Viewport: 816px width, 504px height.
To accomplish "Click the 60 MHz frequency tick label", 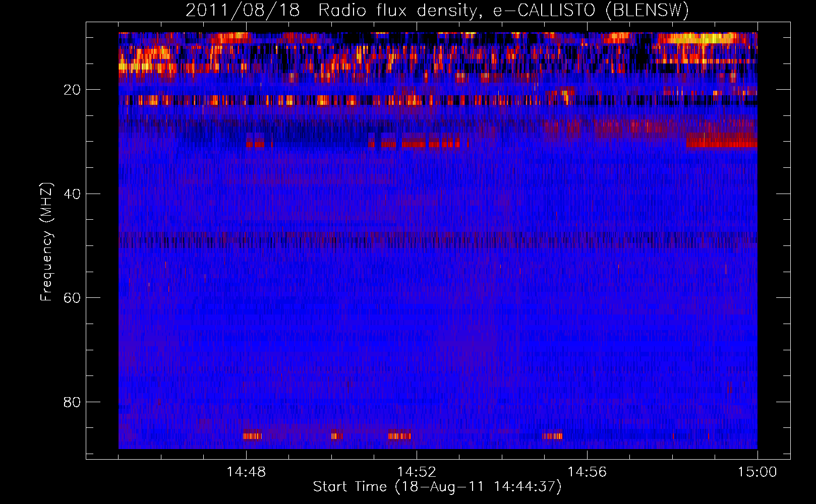I will coord(72,298).
